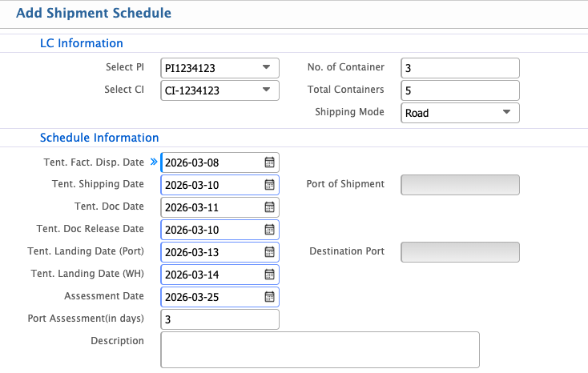Click inside the Description text area
The height and width of the screenshot is (373, 588).
tap(320, 350)
